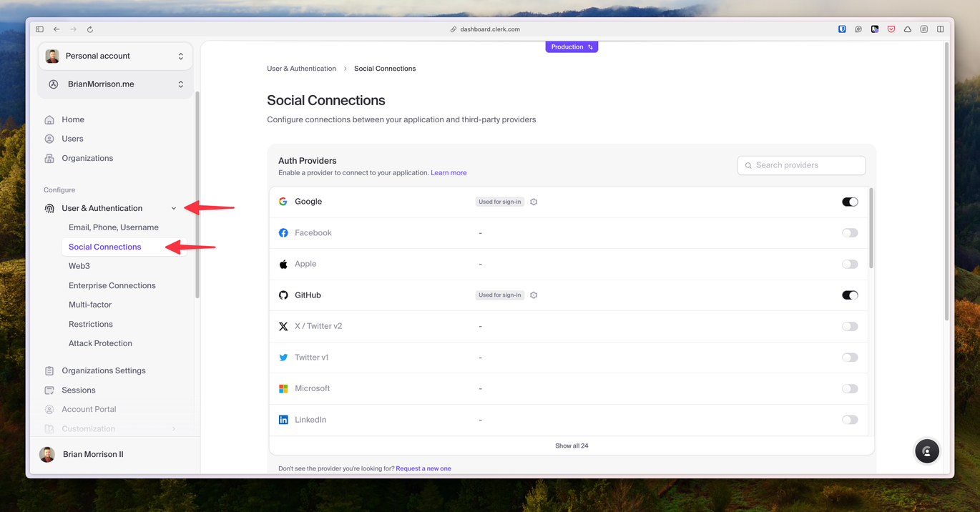Click the LinkedIn logo icon
The image size is (980, 512).
[x=283, y=420]
